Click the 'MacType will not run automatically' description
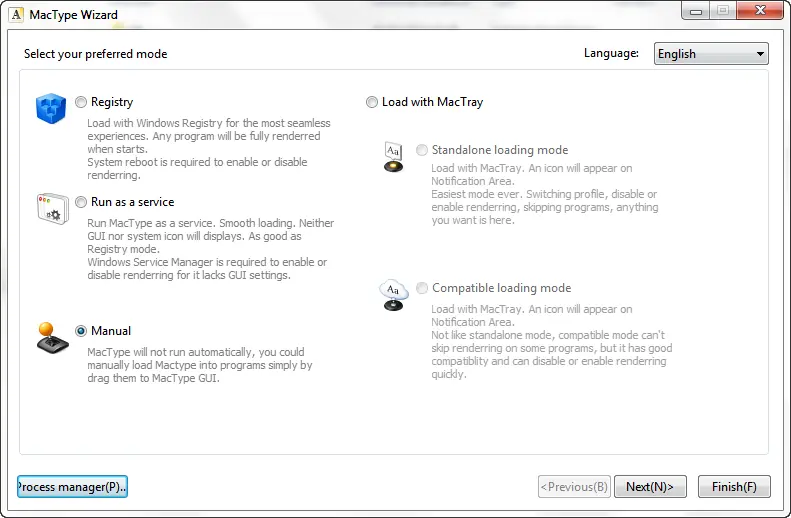The image size is (791, 518). pyautogui.click(x=200, y=365)
